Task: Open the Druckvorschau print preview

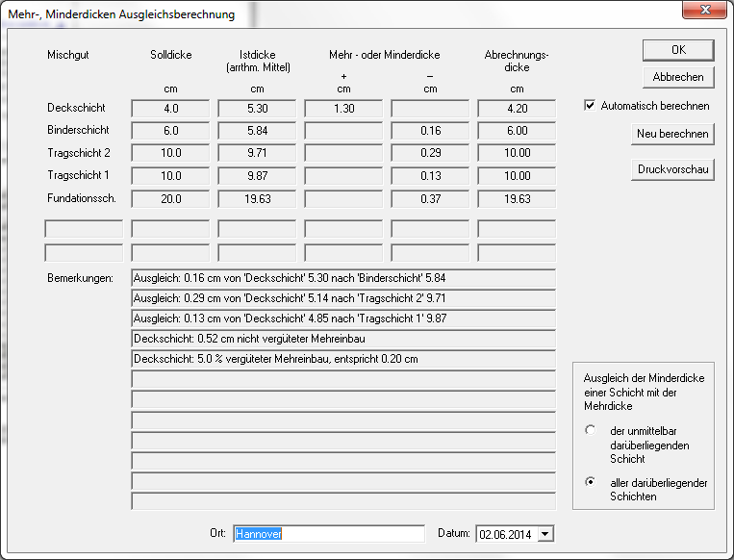Action: click(672, 169)
